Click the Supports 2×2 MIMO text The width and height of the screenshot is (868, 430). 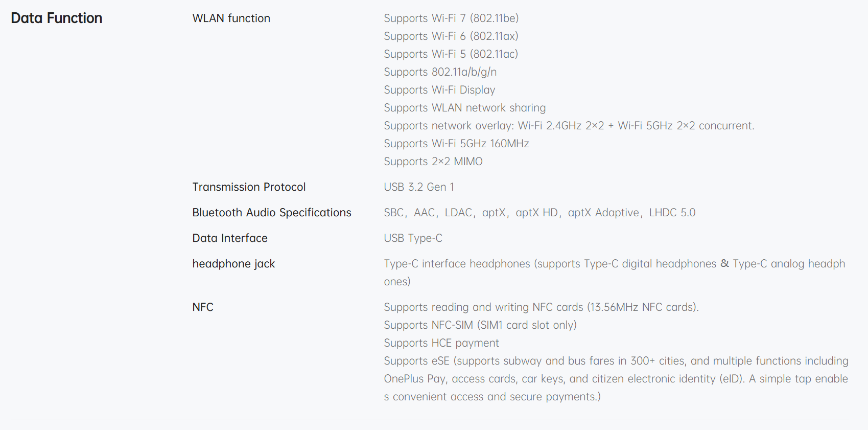coord(433,162)
